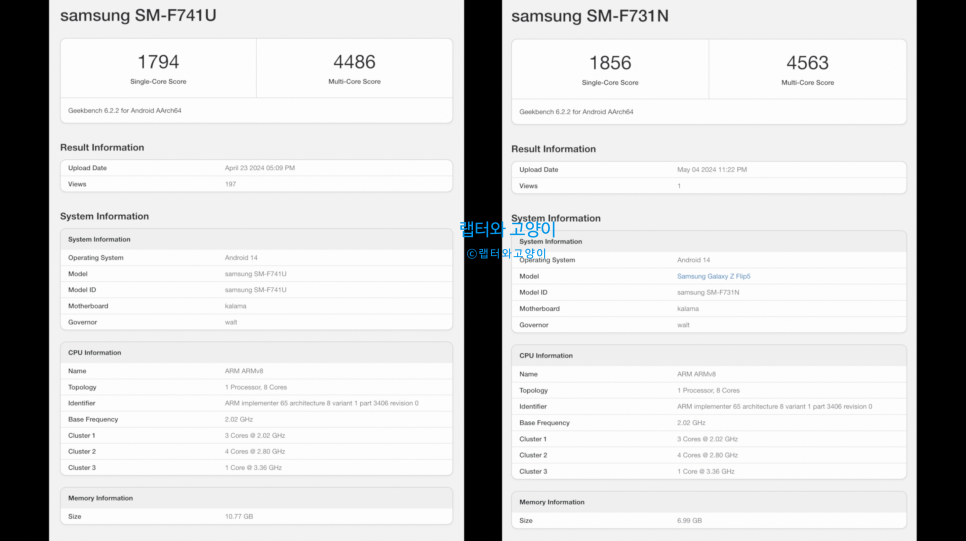Click the Geekbench 6.2.2 for Android AArch64 text in left panel
This screenshot has height=541, width=966.
tap(124, 110)
